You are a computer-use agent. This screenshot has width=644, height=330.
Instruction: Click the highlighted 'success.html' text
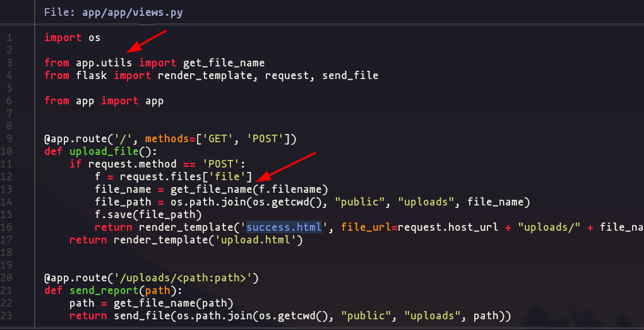click(283, 227)
